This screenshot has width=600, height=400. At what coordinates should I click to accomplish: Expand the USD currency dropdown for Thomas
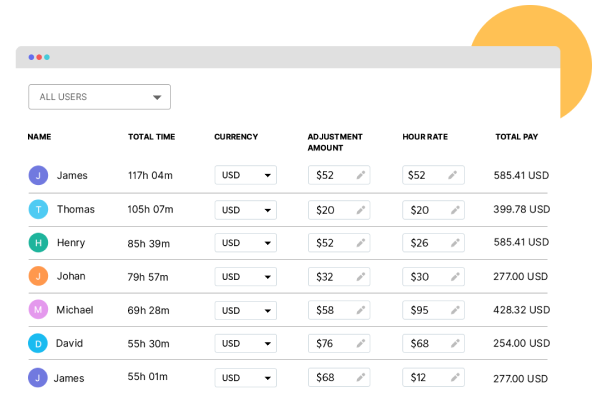point(246,210)
